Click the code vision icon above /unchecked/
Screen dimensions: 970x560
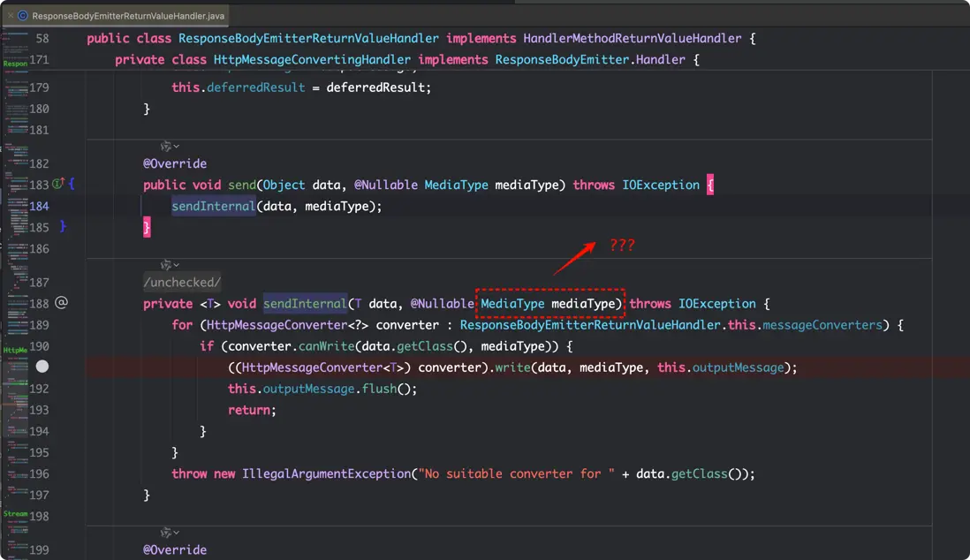tap(165, 265)
